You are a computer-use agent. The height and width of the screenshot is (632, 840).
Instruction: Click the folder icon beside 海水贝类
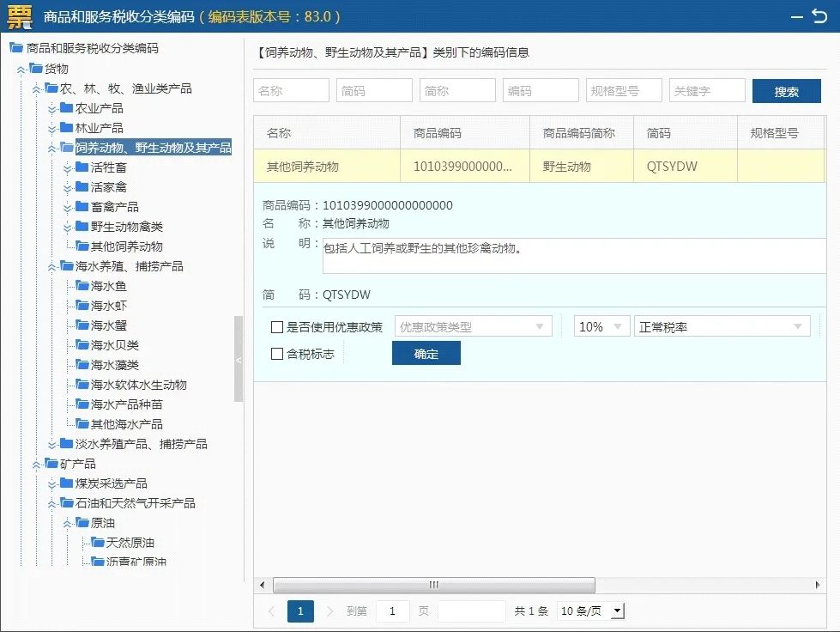point(82,344)
